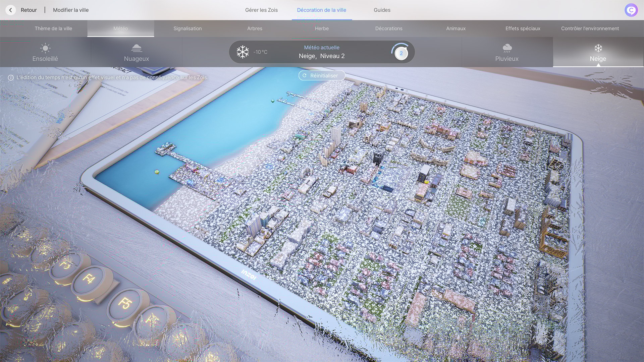Click the Réinitialiser button

[x=322, y=75]
